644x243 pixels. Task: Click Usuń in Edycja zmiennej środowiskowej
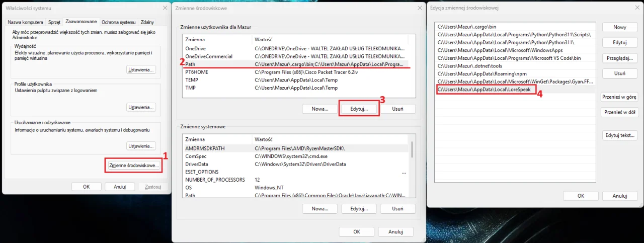tap(620, 73)
